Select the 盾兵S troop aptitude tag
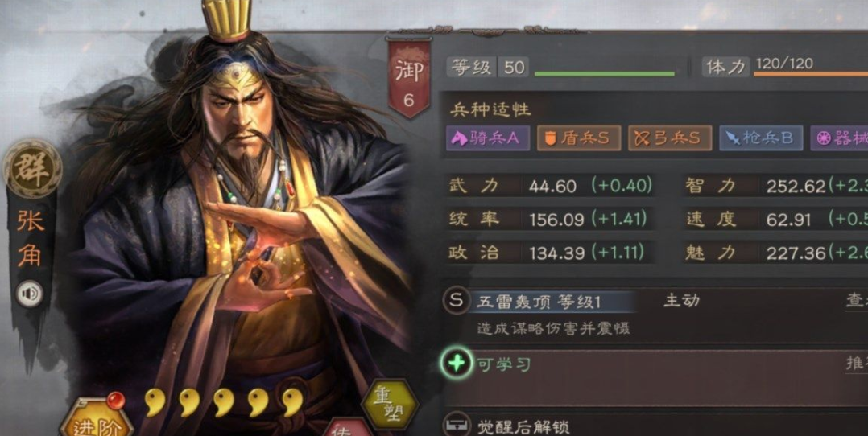This screenshot has width=868, height=436. (x=578, y=138)
